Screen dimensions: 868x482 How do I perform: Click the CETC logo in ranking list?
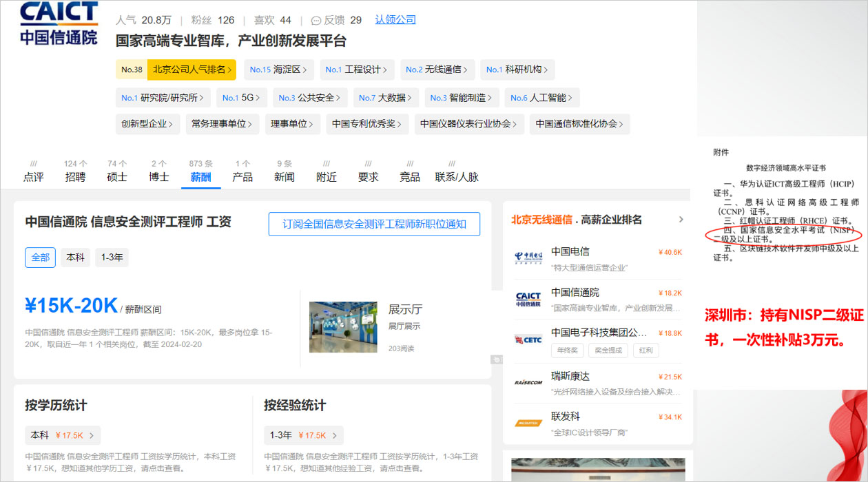528,339
